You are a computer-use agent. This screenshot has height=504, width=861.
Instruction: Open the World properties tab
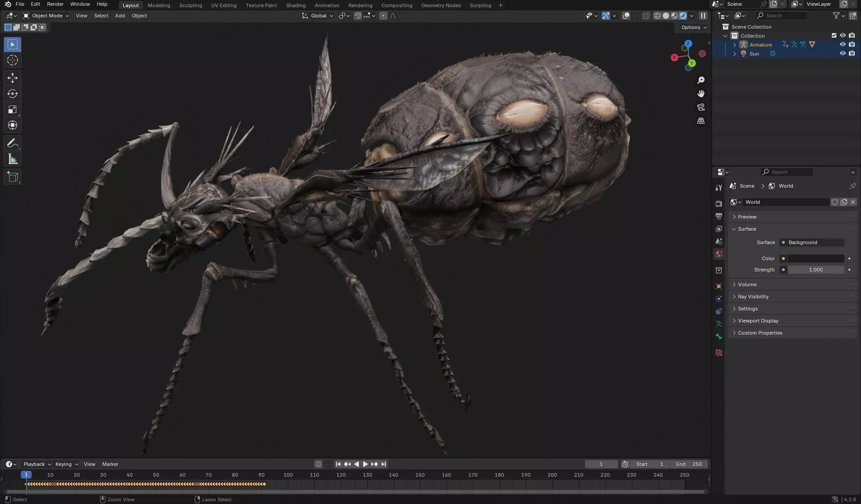[x=719, y=254]
